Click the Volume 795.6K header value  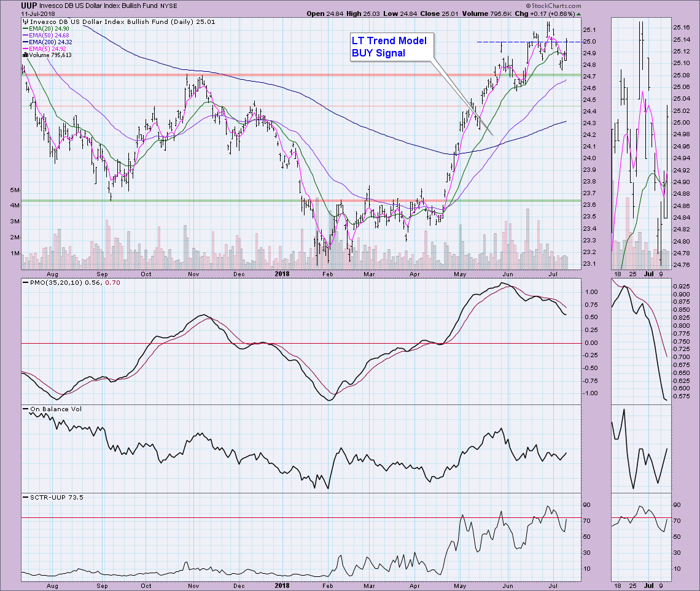(x=487, y=14)
